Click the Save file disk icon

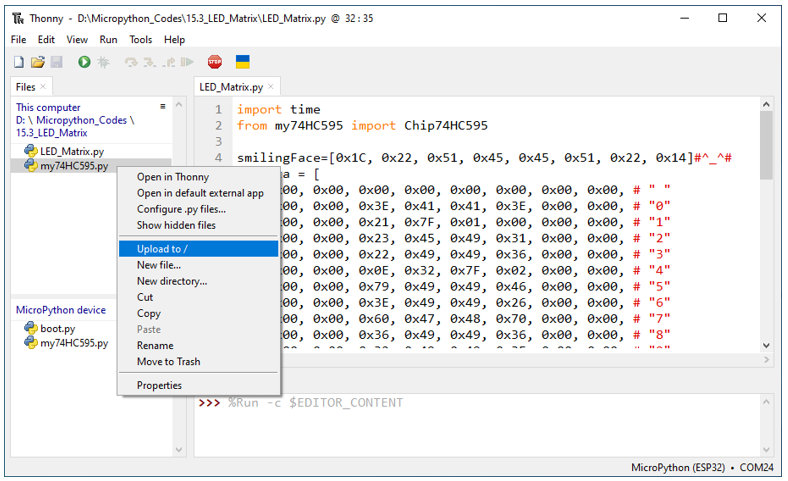[x=56, y=62]
